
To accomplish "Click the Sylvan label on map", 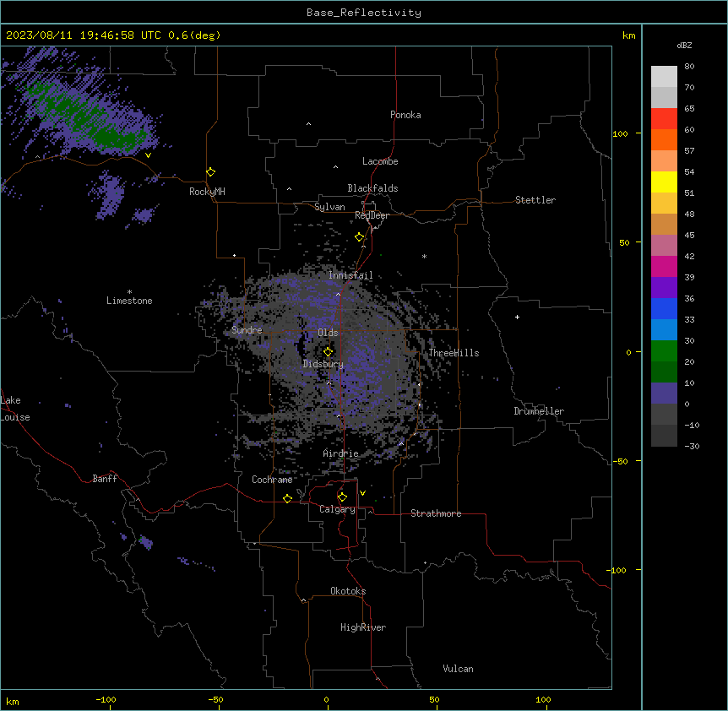I will (329, 207).
